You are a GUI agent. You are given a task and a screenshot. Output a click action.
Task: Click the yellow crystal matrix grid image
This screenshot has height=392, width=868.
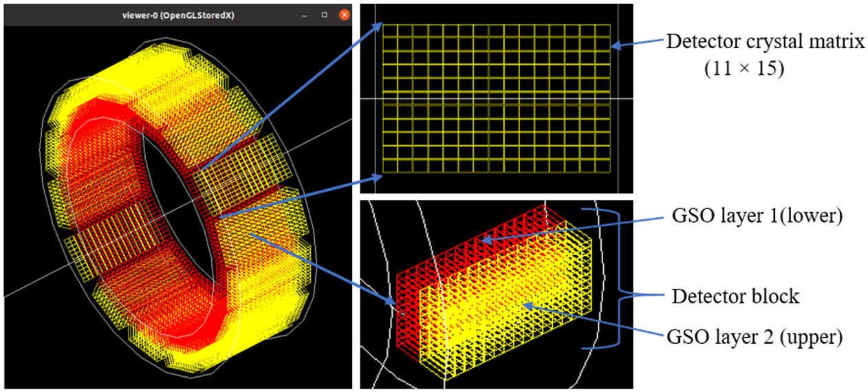tap(497, 98)
